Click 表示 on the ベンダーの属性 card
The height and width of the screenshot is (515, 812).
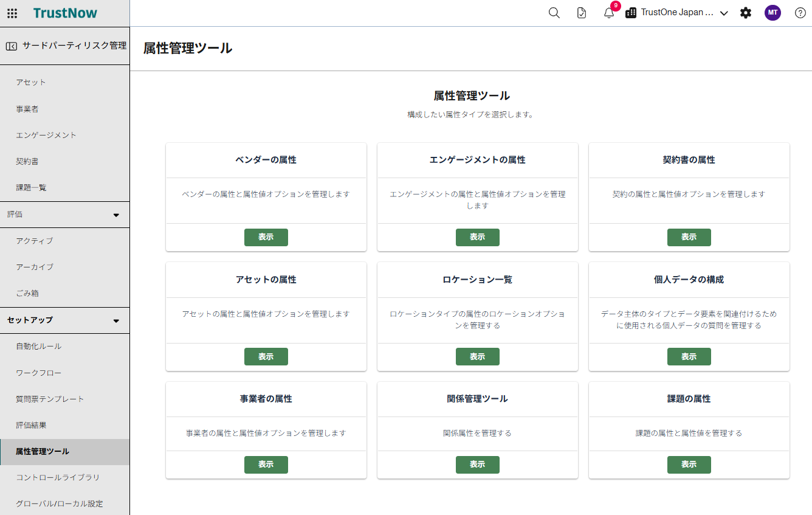coord(266,237)
